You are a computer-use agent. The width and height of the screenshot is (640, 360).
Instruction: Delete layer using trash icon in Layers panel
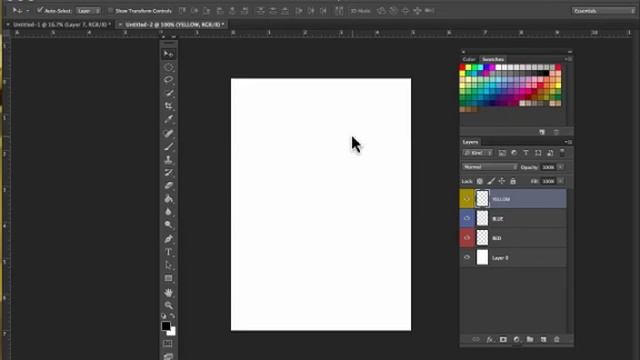(x=557, y=339)
